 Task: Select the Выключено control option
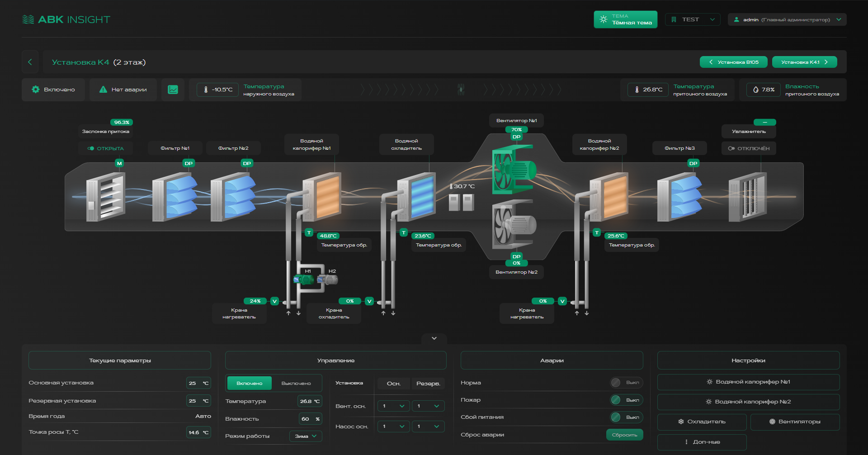point(296,384)
